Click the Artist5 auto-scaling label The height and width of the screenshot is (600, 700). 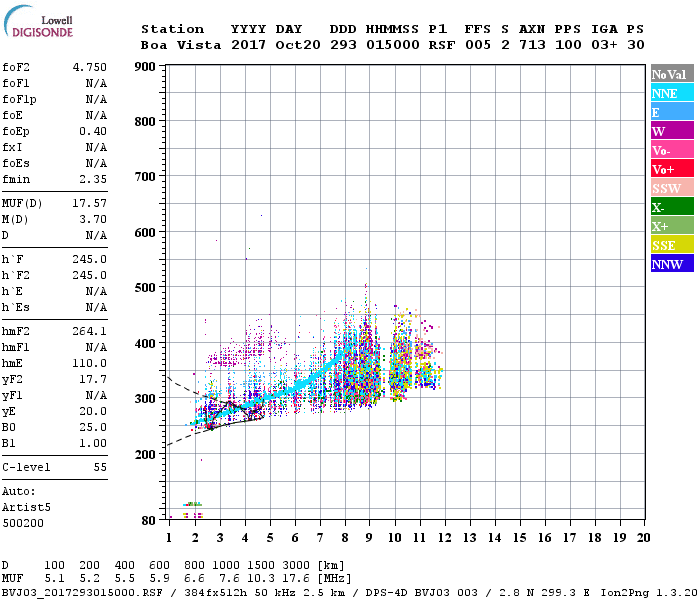click(x=26, y=508)
